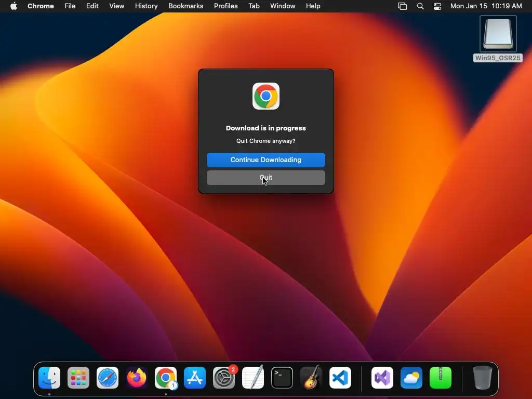The width and height of the screenshot is (532, 399).
Task: Open the File menu
Action: click(70, 6)
